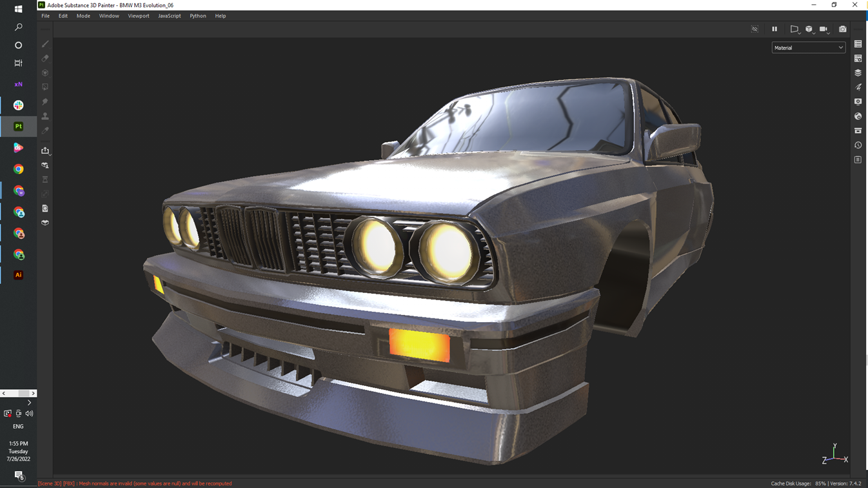Open the Viewport menu
This screenshot has width=868, height=488.
point(138,16)
